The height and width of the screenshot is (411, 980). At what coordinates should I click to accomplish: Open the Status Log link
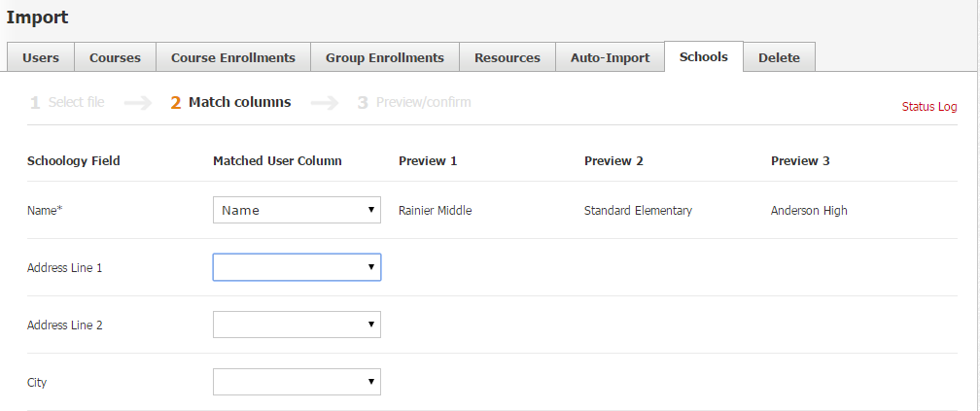pyautogui.click(x=928, y=107)
